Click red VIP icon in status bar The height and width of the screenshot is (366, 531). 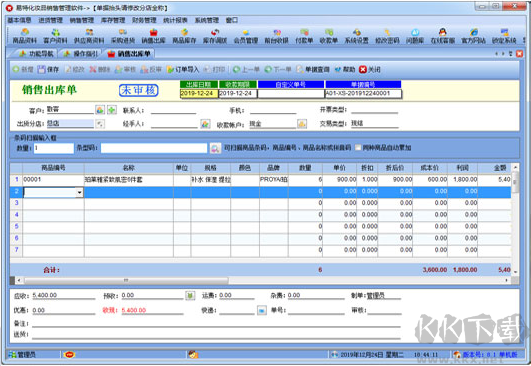69,354
